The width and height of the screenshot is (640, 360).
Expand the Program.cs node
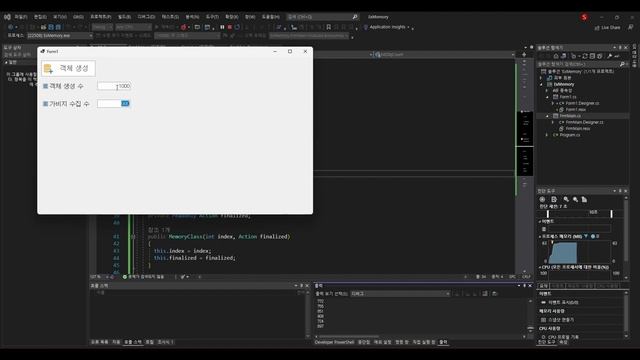pyautogui.click(x=547, y=135)
